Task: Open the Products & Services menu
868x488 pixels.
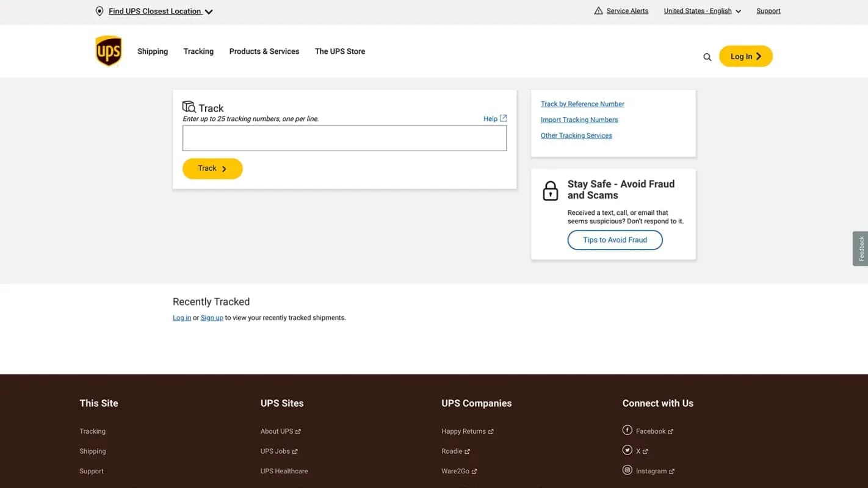Action: [x=264, y=51]
